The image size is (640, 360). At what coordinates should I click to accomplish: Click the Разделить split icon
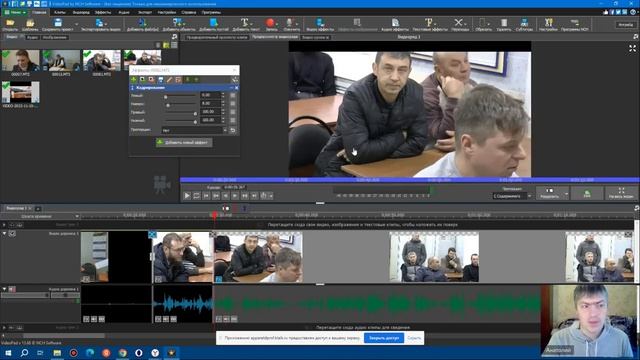[550, 193]
